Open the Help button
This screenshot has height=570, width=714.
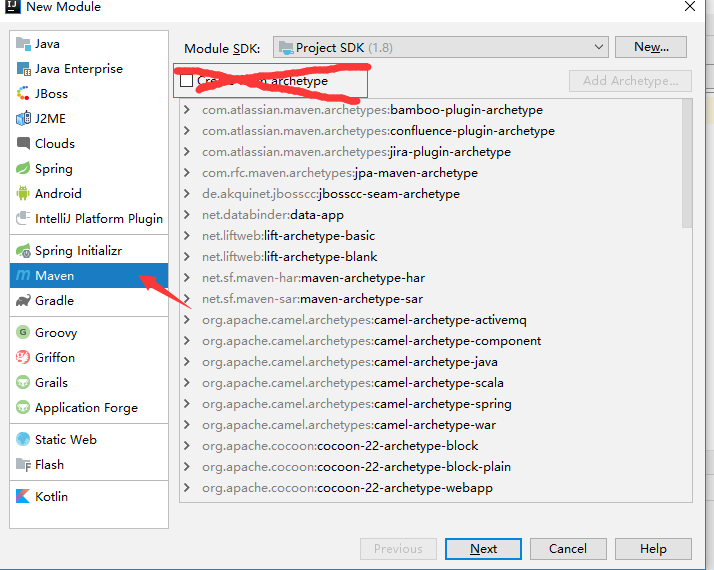point(653,549)
